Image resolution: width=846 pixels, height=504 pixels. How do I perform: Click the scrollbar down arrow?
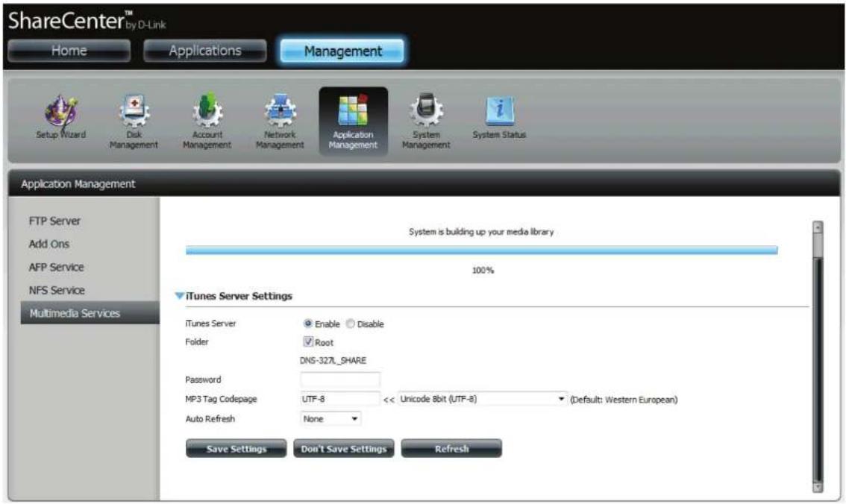tap(818, 487)
